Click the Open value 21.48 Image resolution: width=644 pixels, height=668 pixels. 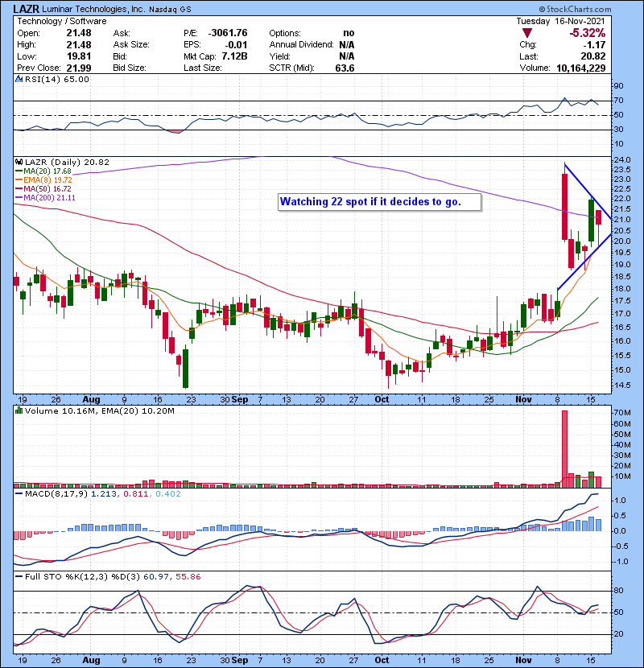79,33
